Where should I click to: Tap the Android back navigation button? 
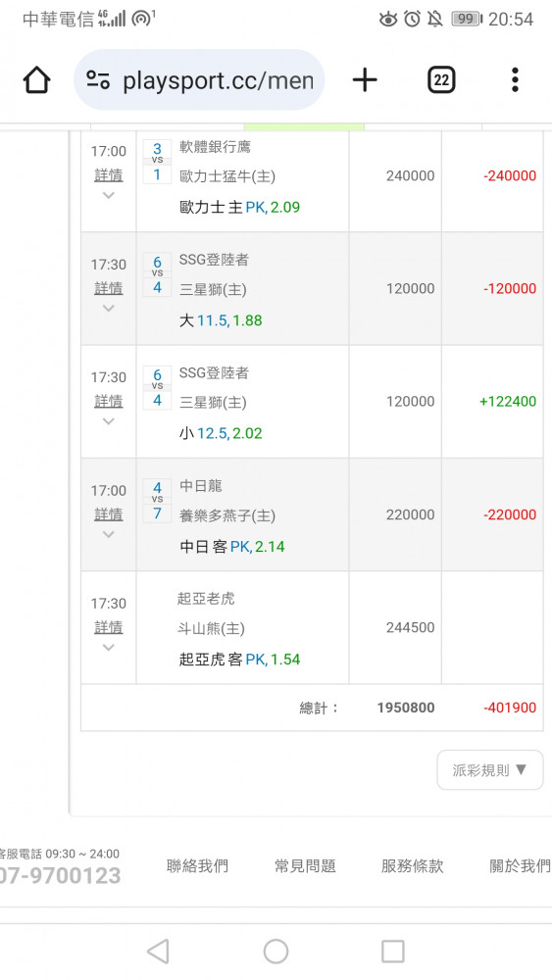click(158, 952)
